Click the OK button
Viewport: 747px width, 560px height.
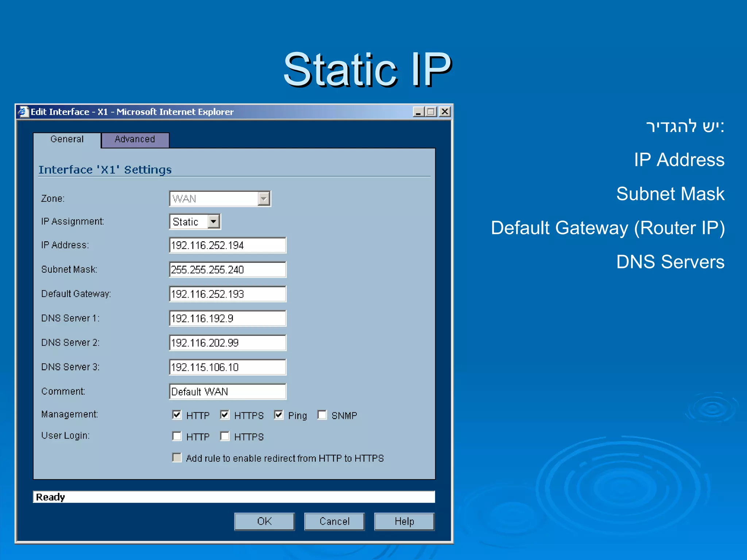pyautogui.click(x=264, y=521)
